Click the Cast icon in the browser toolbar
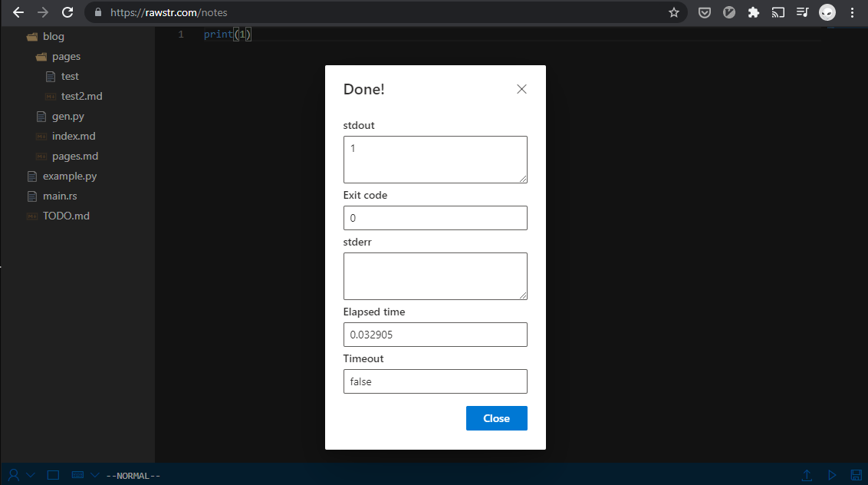868x485 pixels. tap(778, 12)
